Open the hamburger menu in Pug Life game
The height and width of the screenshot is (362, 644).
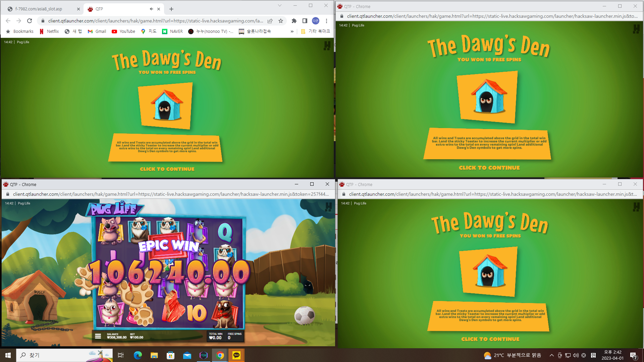(98, 336)
